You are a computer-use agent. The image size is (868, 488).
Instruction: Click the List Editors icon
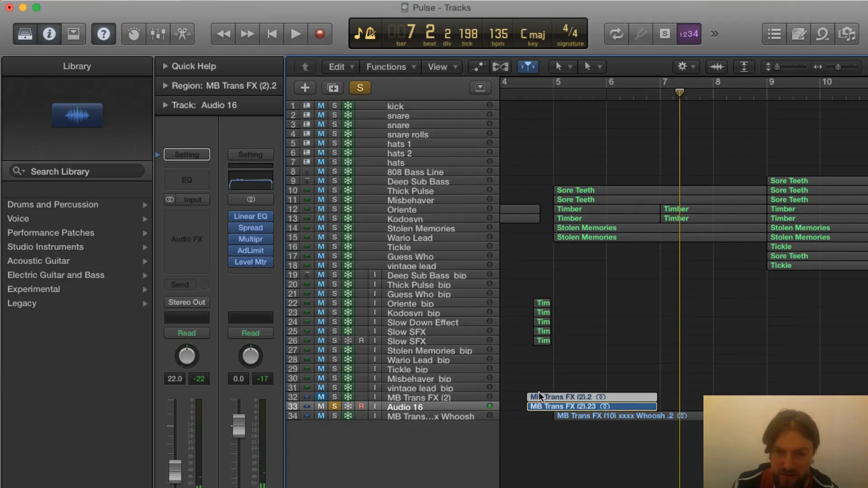click(774, 34)
